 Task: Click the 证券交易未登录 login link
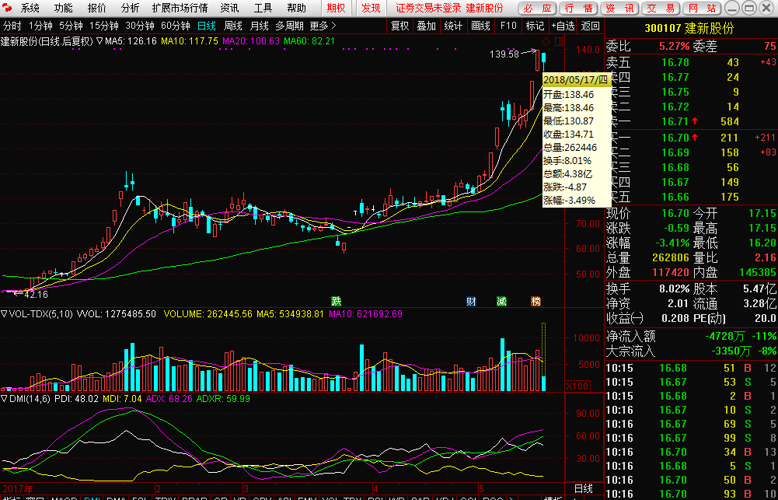pos(429,8)
